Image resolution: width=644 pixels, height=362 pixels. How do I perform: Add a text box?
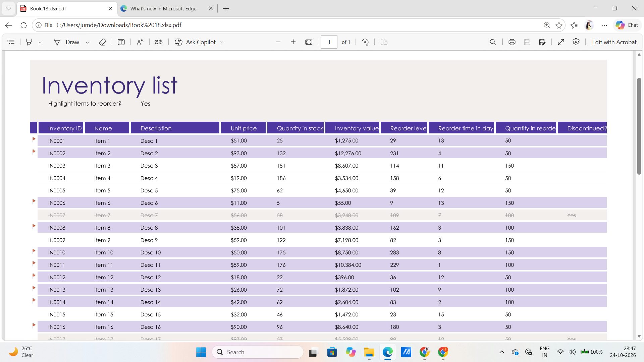[121, 42]
